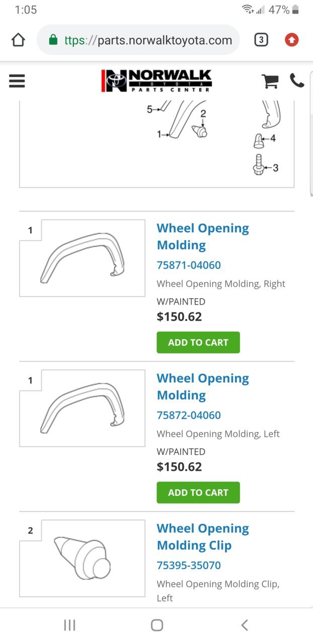
Task: Open Wheel Opening Molding Clip title link
Action: (203, 537)
